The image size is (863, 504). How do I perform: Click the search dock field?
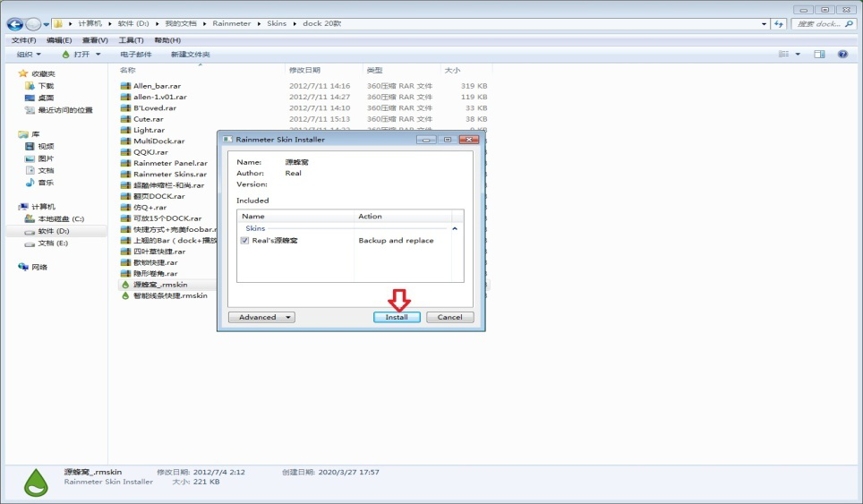pyautogui.click(x=824, y=23)
